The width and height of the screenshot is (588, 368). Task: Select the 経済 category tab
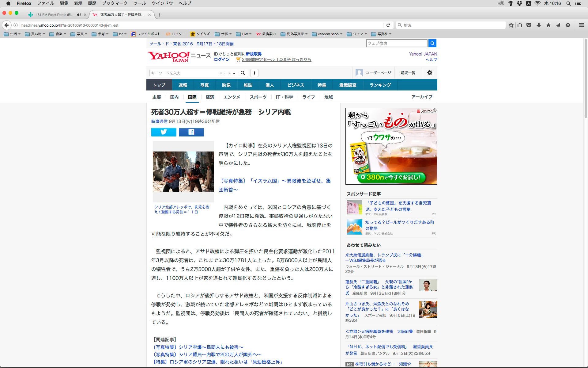click(210, 97)
